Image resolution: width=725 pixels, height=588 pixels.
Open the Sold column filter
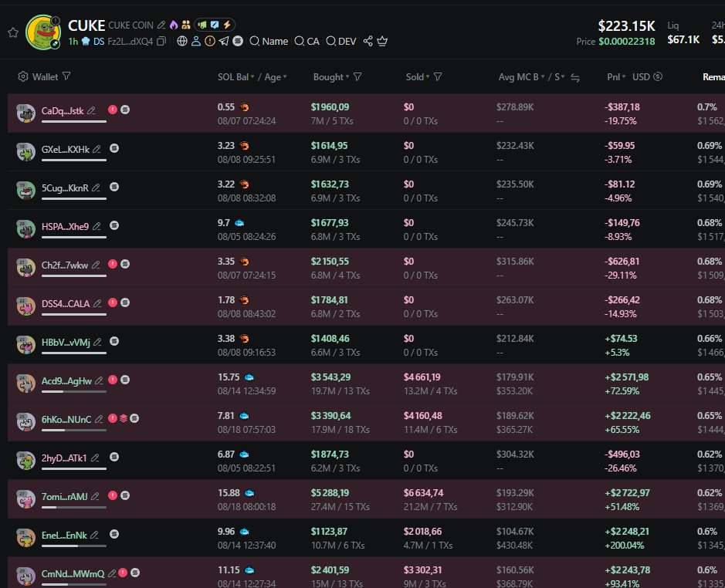[x=438, y=76]
